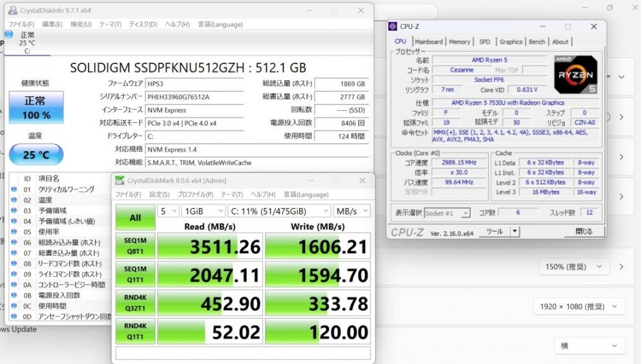Image resolution: width=641 pixels, height=364 pixels.
Task: Open the 機能(U) menu in CrystalDiskInfo
Action: pos(81,24)
